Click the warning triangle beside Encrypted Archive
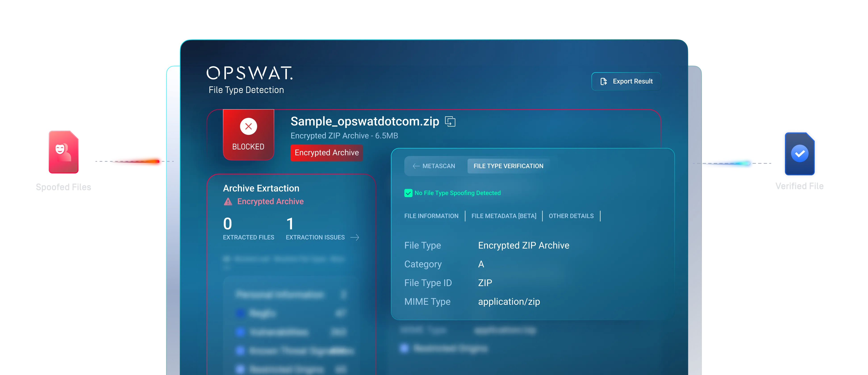 (228, 202)
